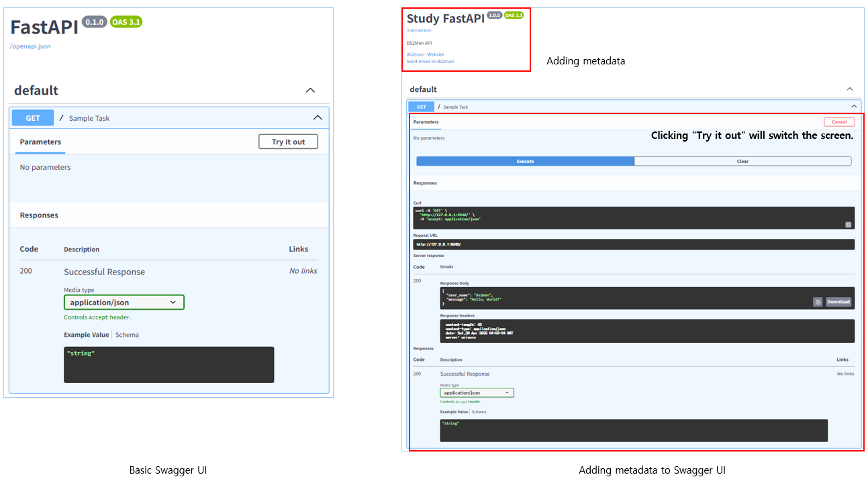The width and height of the screenshot is (868, 479).
Task: Switch to Example Value in Study FastAPI page
Action: [x=454, y=412]
